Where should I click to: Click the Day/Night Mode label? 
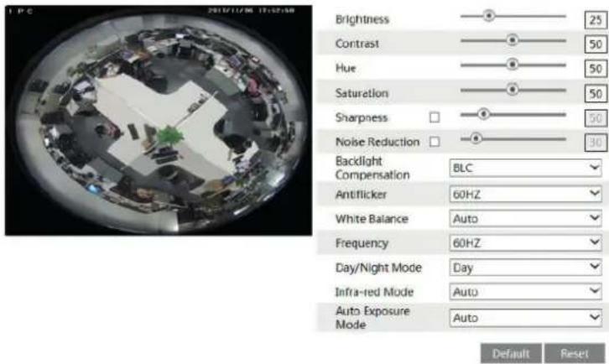tap(378, 268)
